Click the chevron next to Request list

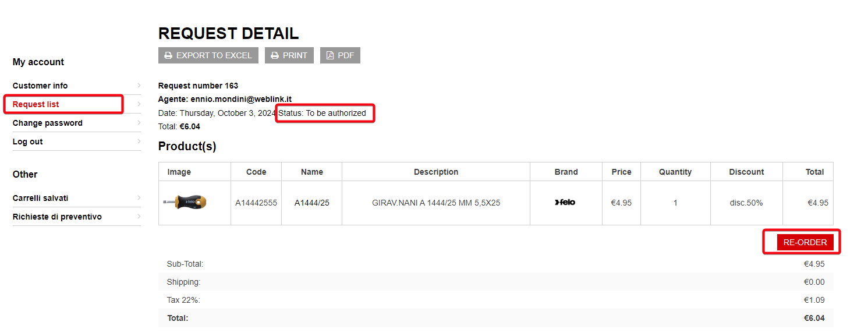click(x=139, y=104)
